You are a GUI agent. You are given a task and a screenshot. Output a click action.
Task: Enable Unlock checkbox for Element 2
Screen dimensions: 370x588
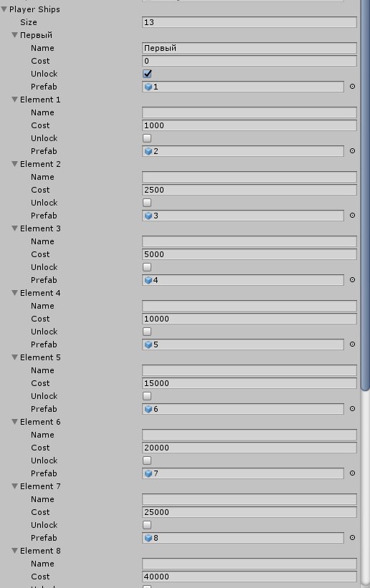(x=147, y=203)
